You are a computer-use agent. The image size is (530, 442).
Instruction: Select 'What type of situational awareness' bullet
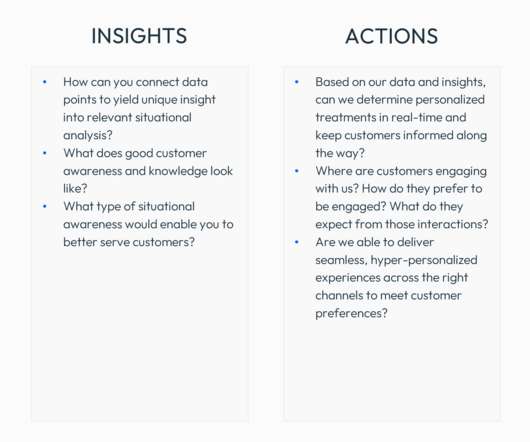(x=148, y=224)
